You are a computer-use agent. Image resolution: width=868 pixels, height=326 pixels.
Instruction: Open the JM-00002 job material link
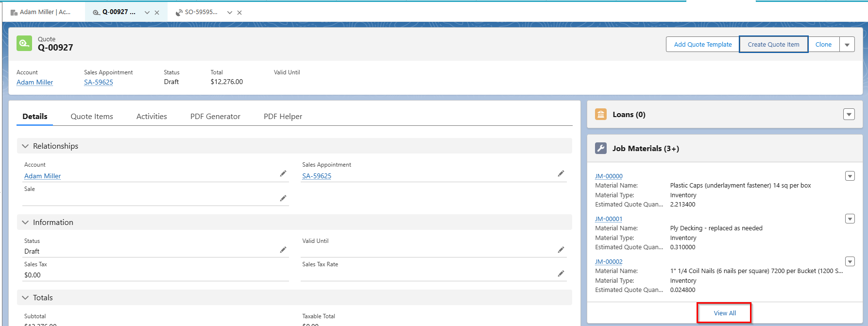tap(609, 261)
